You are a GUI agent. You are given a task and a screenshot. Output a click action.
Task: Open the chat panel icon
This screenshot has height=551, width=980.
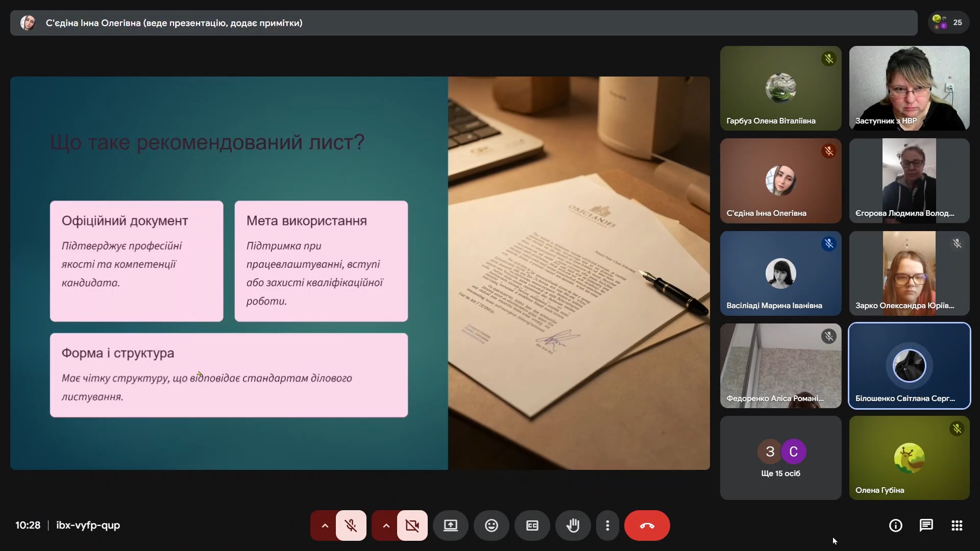[926, 525]
